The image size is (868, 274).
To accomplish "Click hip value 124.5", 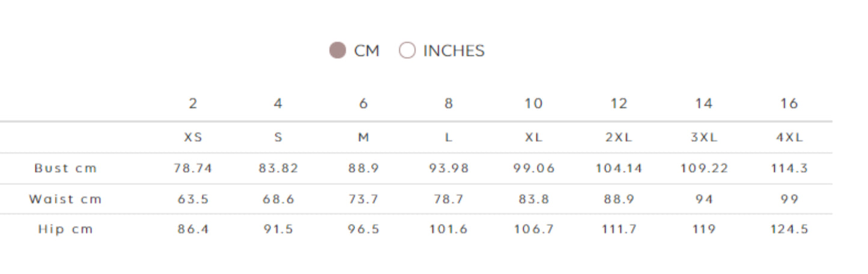I will 789,229.
